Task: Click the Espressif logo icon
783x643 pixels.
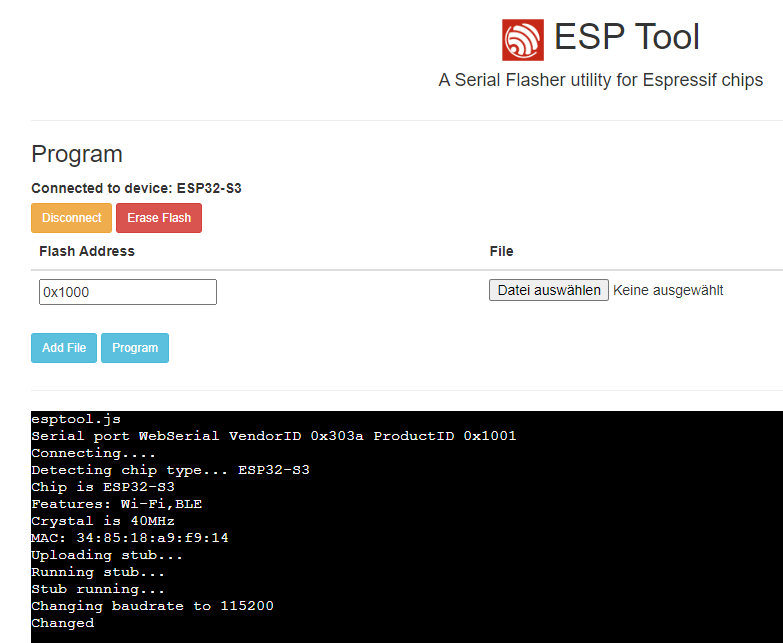Action: (x=523, y=40)
